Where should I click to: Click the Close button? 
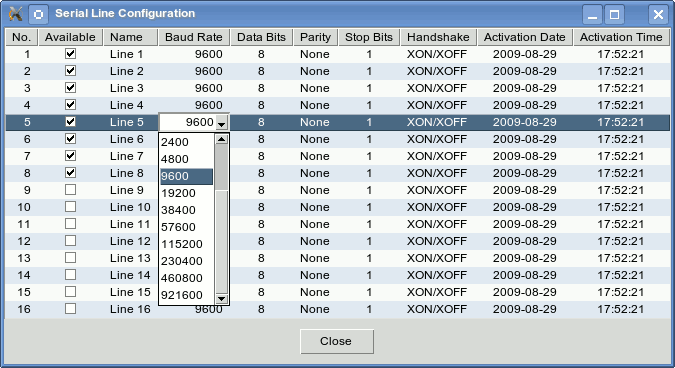337,341
